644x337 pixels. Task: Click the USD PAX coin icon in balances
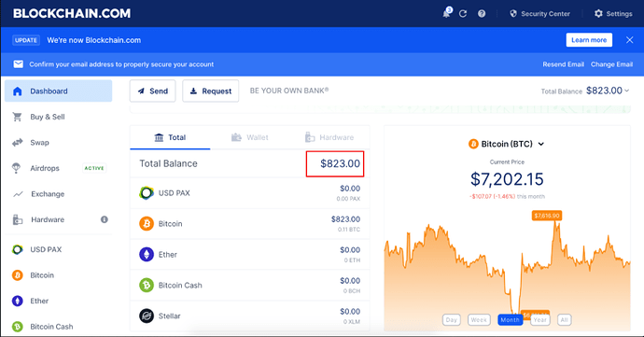pyautogui.click(x=147, y=192)
